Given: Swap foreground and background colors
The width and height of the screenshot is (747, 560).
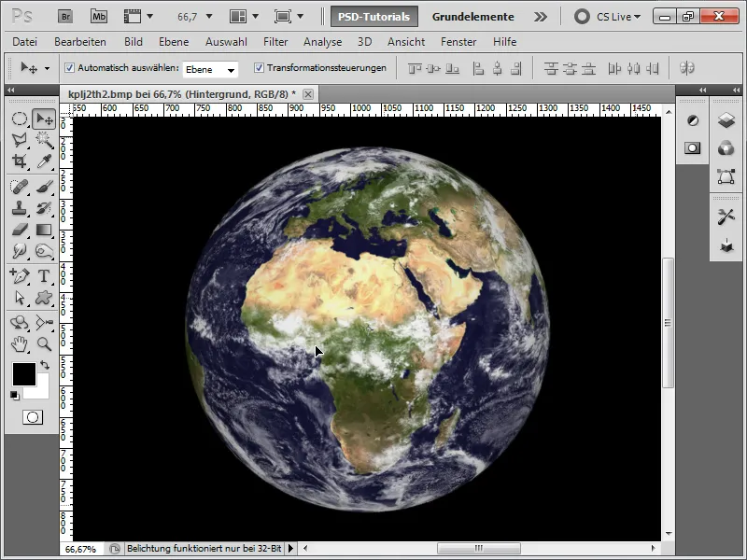Looking at the screenshot, I should (45, 365).
